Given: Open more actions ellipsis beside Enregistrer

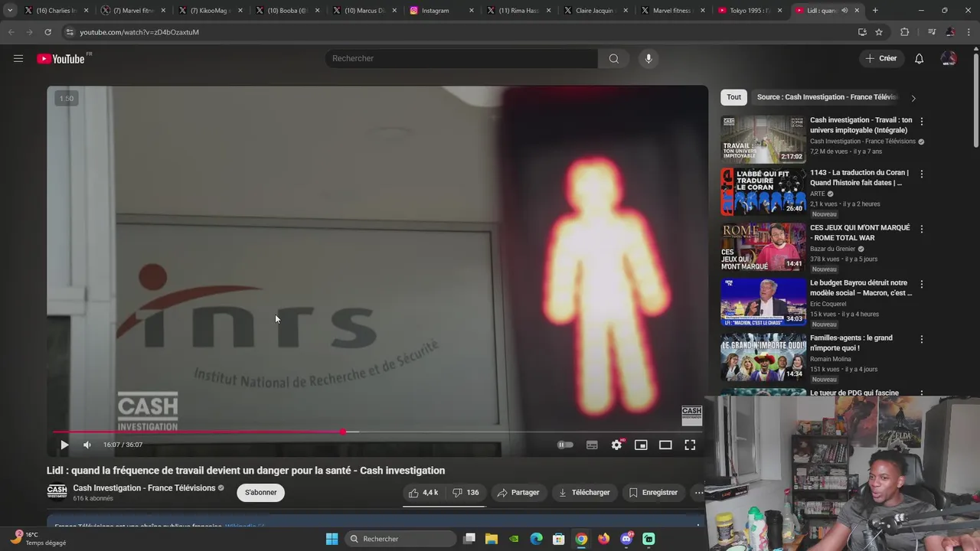Looking at the screenshot, I should (x=698, y=493).
